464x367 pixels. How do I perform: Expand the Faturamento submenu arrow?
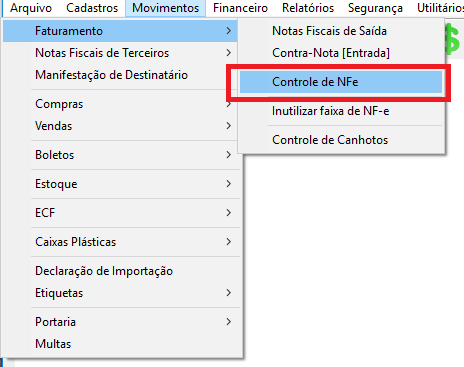pos(228,31)
